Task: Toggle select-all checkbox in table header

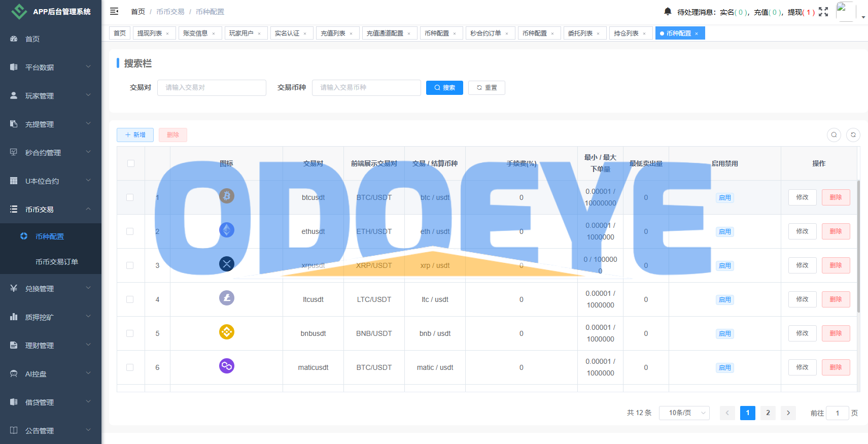Action: click(131, 163)
